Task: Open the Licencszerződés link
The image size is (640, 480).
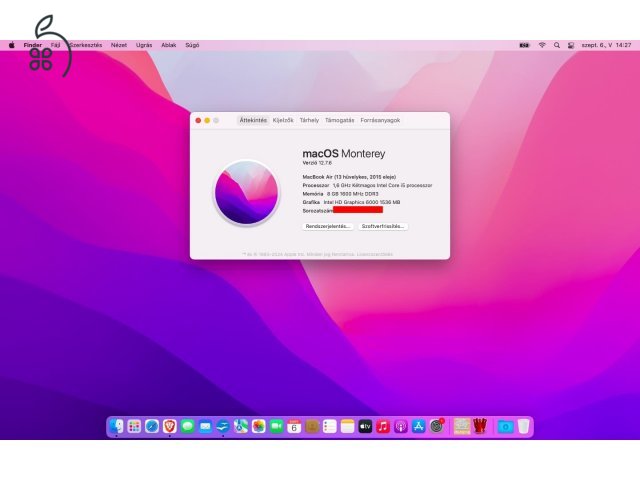Action: (375, 254)
